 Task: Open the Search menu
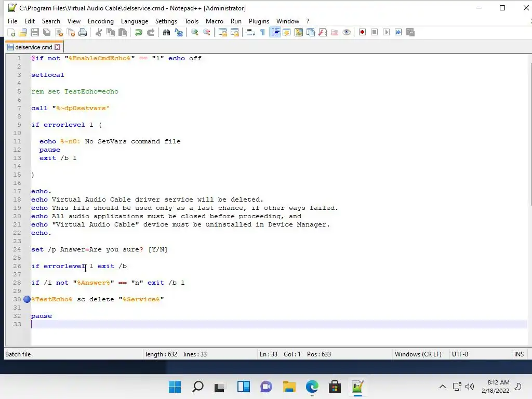tap(51, 21)
